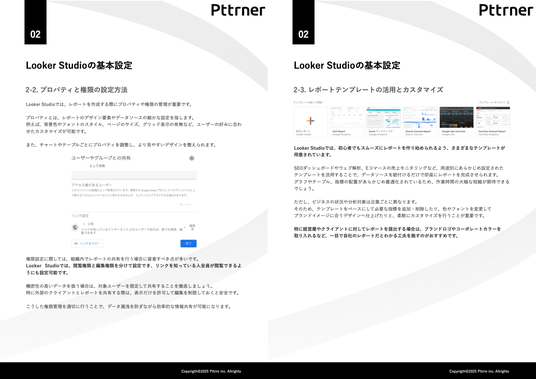Open the template gallery expander at top right
The width and height of the screenshot is (536, 379).
[494, 102]
